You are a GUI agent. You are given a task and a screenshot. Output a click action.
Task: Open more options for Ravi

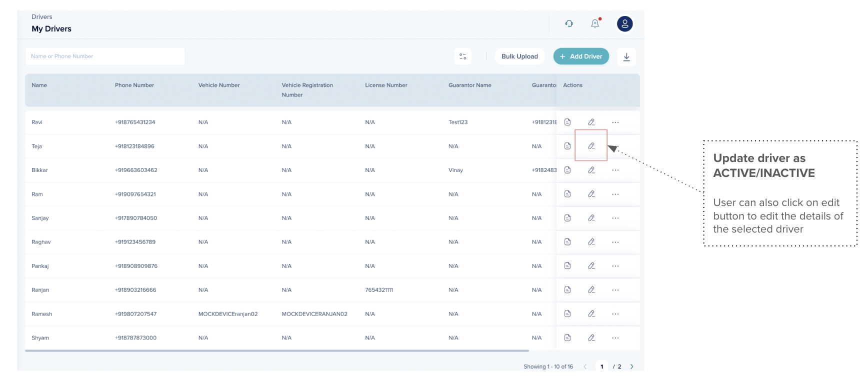pyautogui.click(x=615, y=122)
